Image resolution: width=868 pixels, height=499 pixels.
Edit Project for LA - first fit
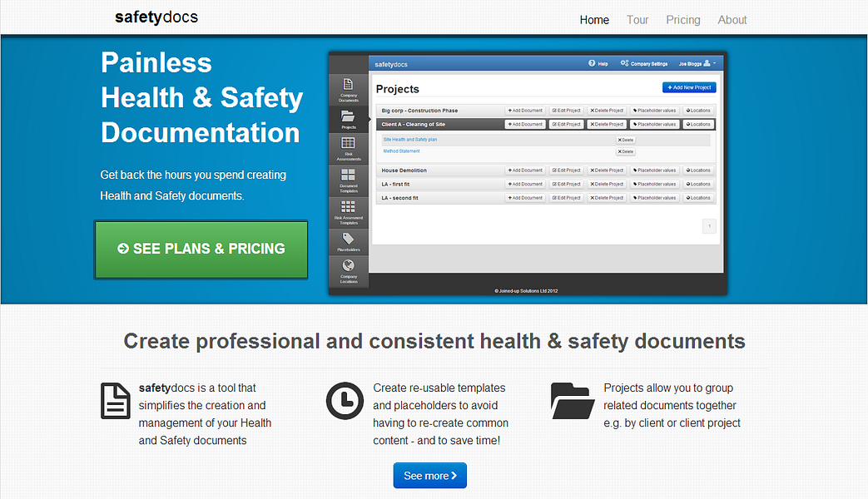click(566, 185)
